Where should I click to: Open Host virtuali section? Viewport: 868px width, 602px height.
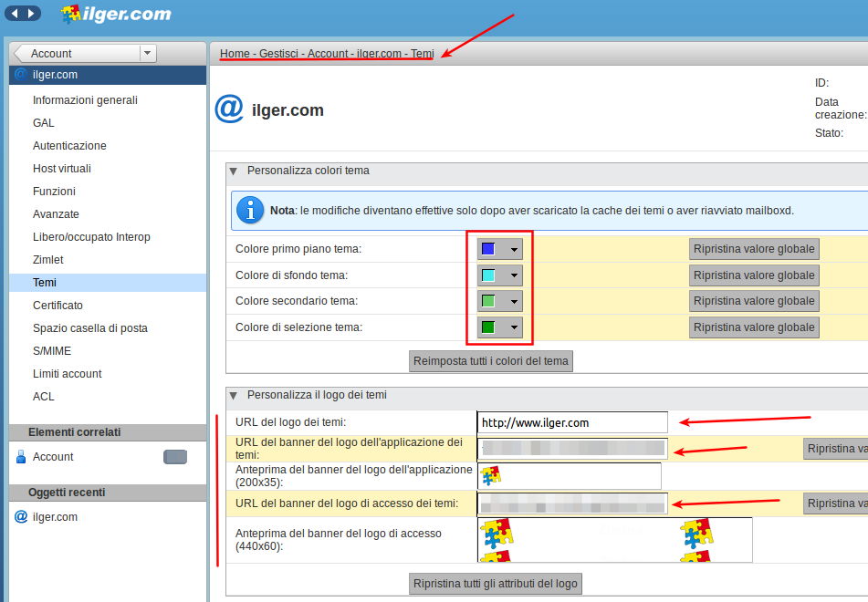pyautogui.click(x=61, y=168)
